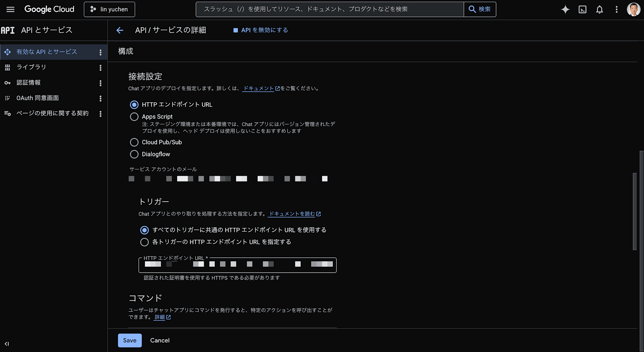
Task: Click the page usage agreements icon
Action: [7, 114]
